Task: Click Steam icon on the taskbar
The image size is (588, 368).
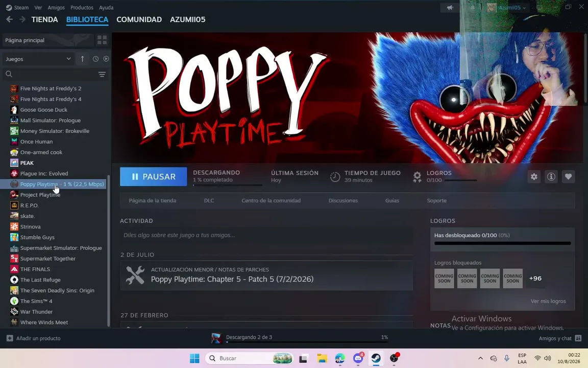Action: point(376,358)
